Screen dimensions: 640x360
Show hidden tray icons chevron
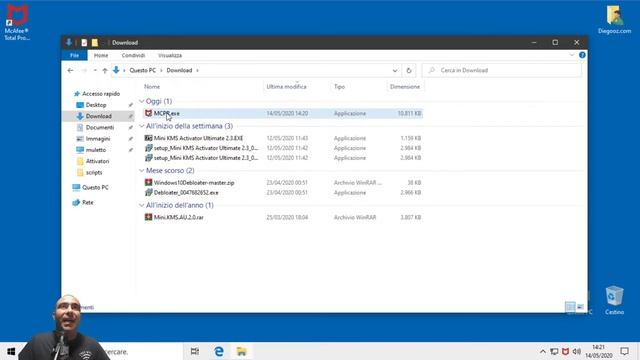(x=542, y=351)
